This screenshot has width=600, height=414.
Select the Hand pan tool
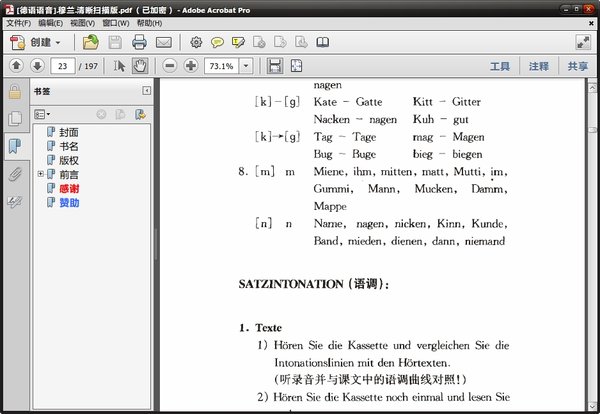140,66
